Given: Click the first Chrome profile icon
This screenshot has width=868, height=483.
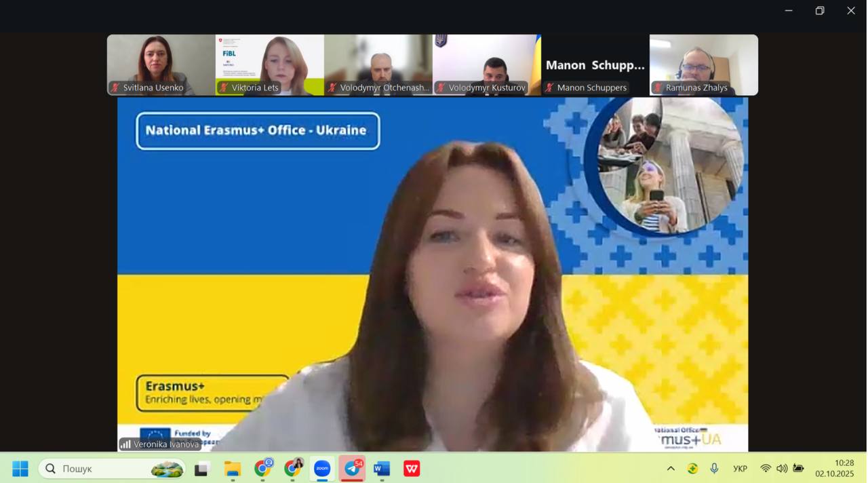Looking at the screenshot, I should tap(263, 469).
